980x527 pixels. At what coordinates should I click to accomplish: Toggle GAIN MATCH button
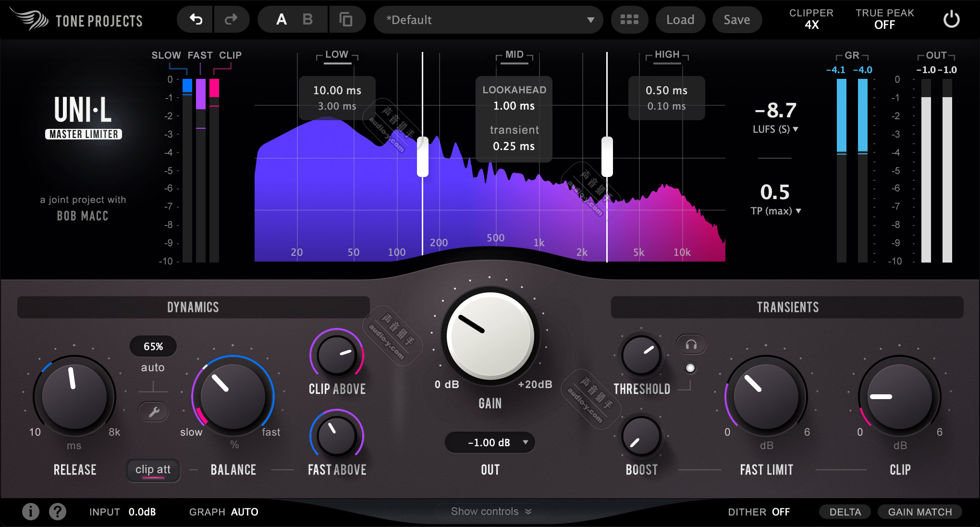point(920,512)
